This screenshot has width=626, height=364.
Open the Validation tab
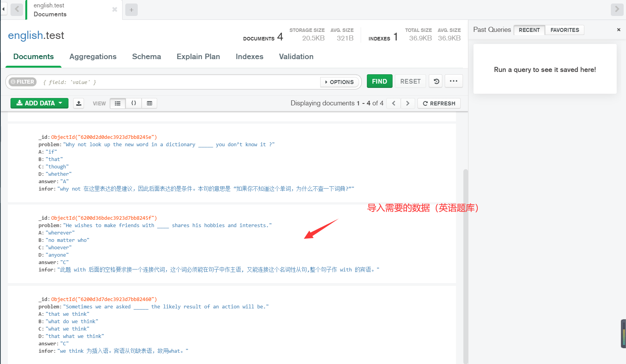(296, 57)
